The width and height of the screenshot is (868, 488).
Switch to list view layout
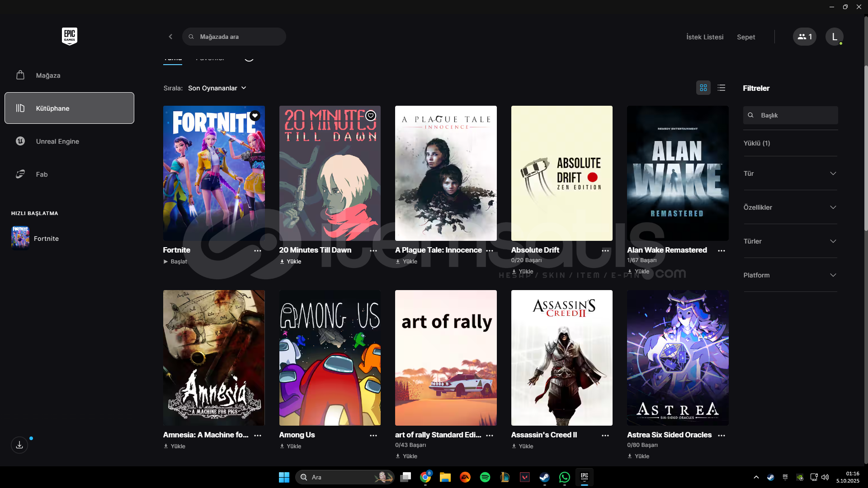coord(722,88)
